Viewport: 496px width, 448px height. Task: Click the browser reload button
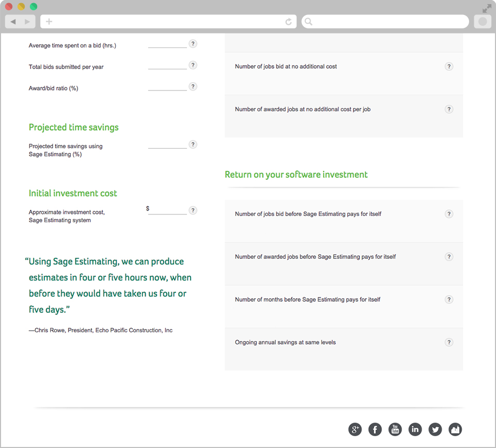288,22
